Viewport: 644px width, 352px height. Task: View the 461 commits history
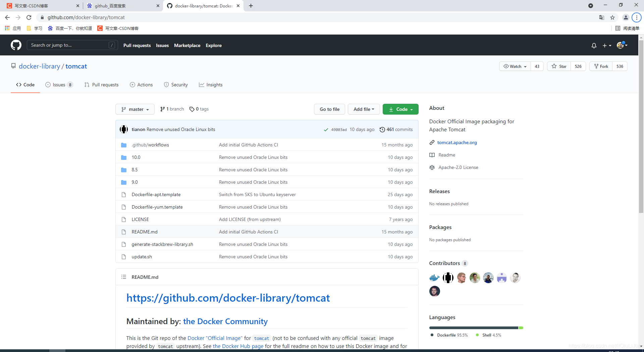396,129
